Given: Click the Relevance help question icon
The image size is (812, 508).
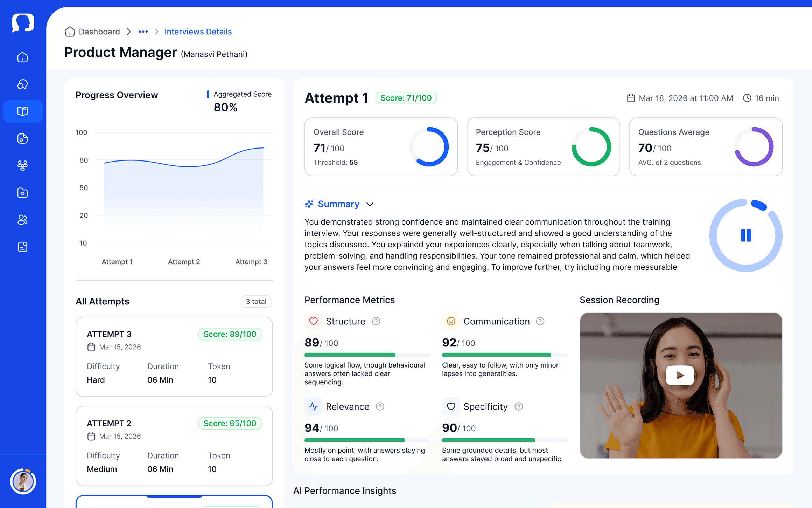Looking at the screenshot, I should 380,406.
